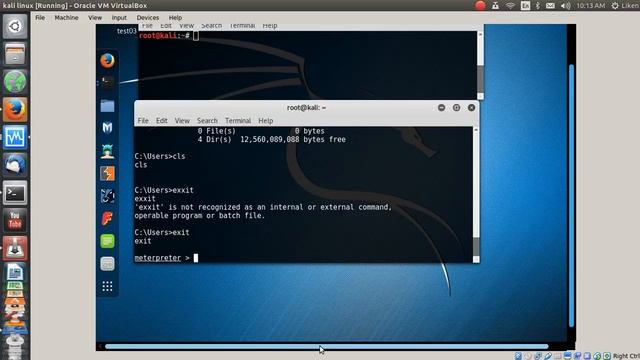Open the VirtualBox View menu

[95, 18]
